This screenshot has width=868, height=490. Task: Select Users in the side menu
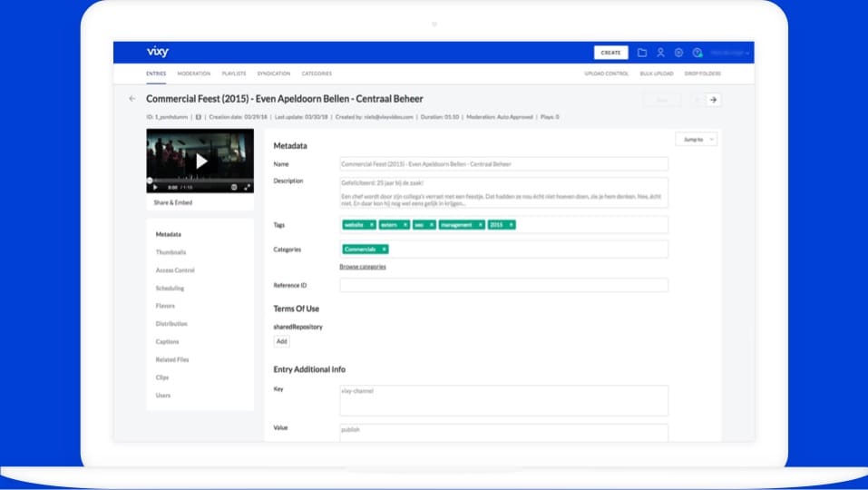tap(163, 396)
